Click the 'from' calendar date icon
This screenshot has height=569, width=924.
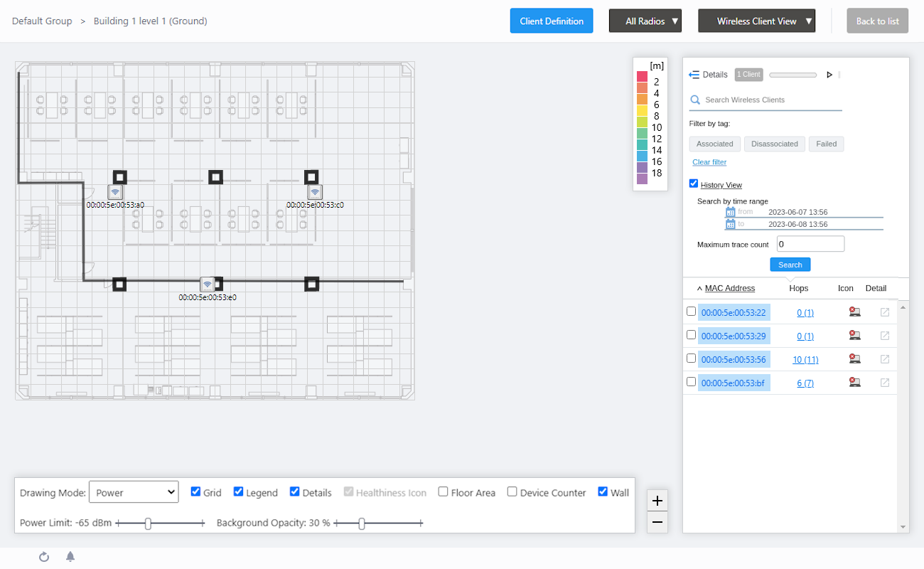730,212
